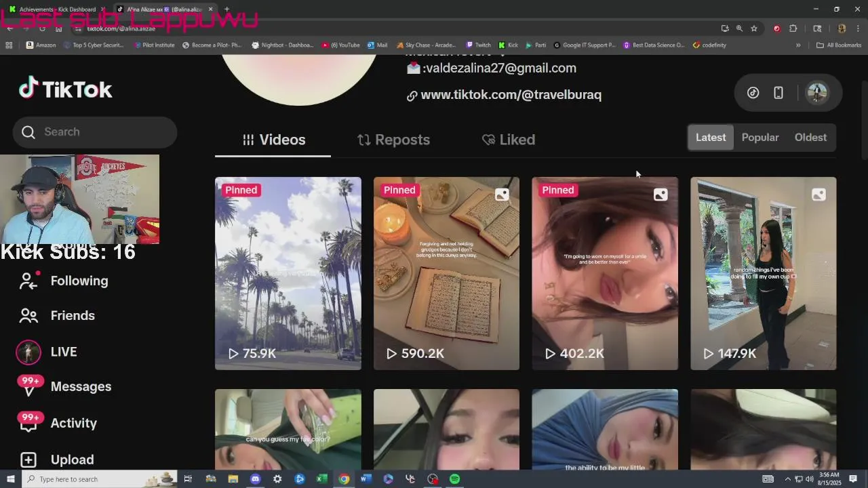Open the Following page
The height and width of the screenshot is (488, 868).
pos(64,281)
